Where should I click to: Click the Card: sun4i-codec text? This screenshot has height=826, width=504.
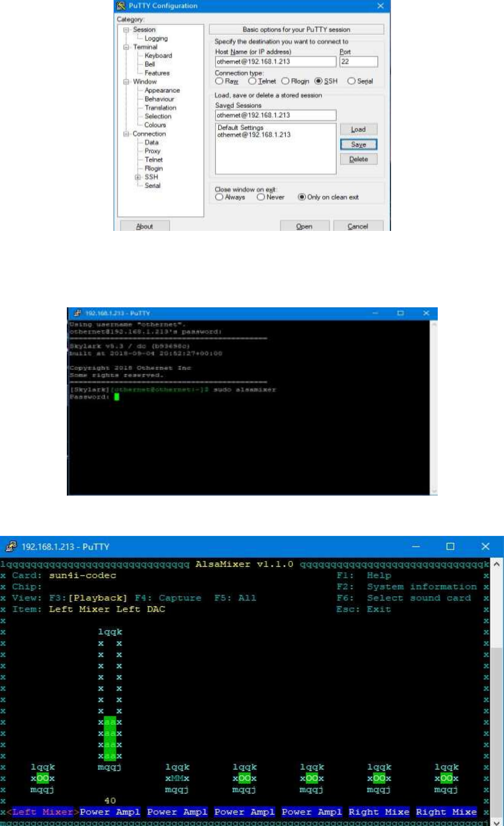pos(64,576)
